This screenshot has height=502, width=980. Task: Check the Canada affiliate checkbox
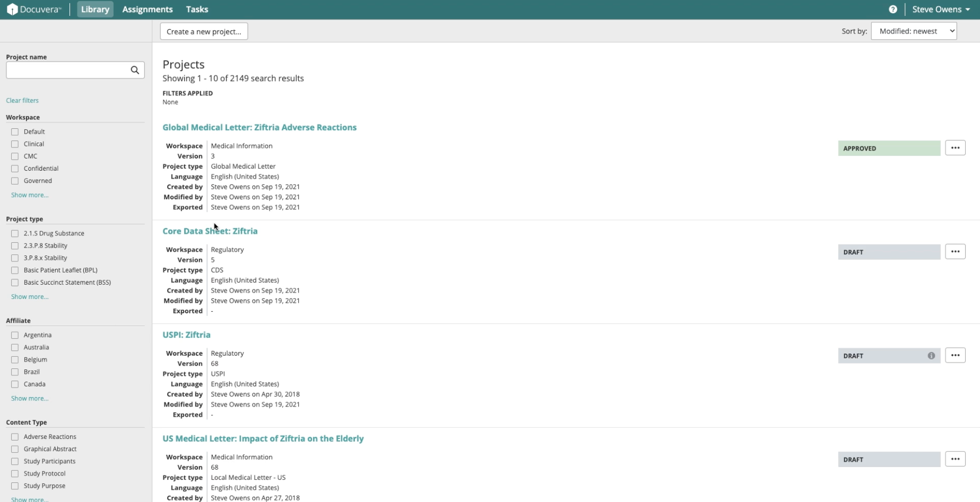click(15, 384)
